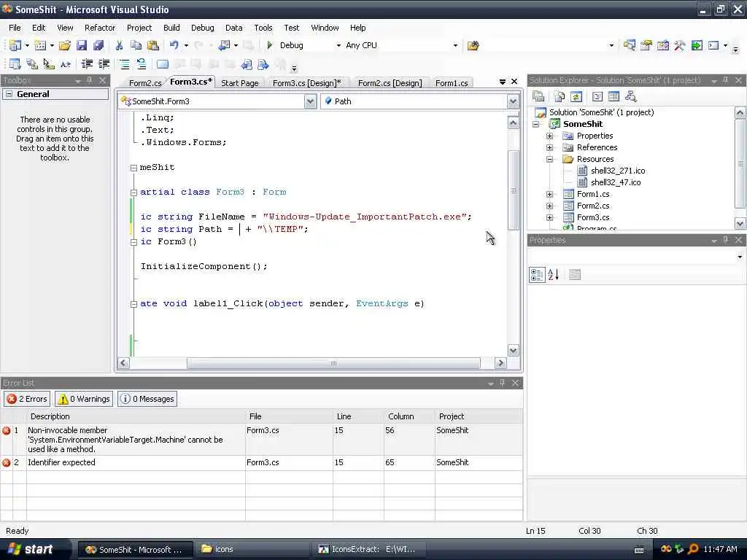Click the Windows start button
The width and height of the screenshot is (747, 560).
pos(32,549)
